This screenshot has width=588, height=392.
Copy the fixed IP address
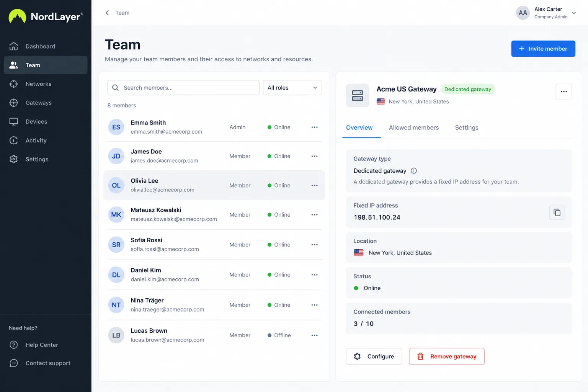(x=557, y=212)
